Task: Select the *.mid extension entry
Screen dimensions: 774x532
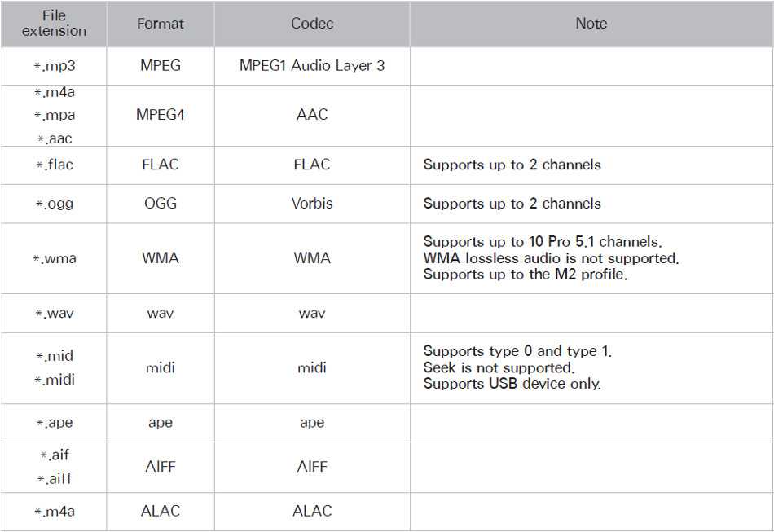Action: pos(55,356)
